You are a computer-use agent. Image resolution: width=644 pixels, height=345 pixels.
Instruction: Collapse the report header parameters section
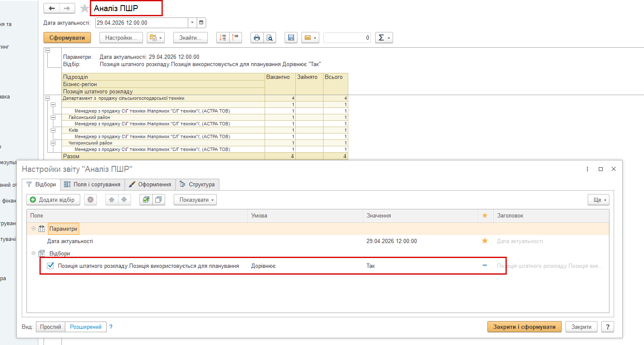(47, 50)
